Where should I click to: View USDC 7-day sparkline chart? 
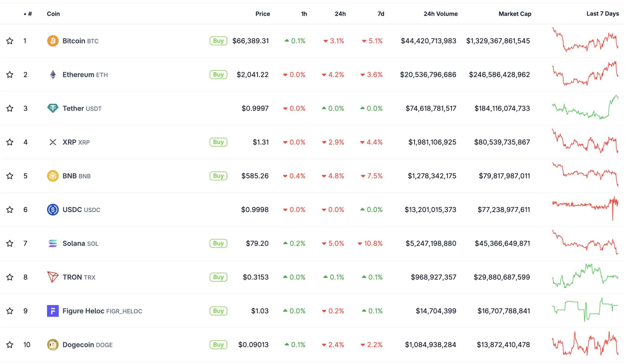(x=585, y=209)
